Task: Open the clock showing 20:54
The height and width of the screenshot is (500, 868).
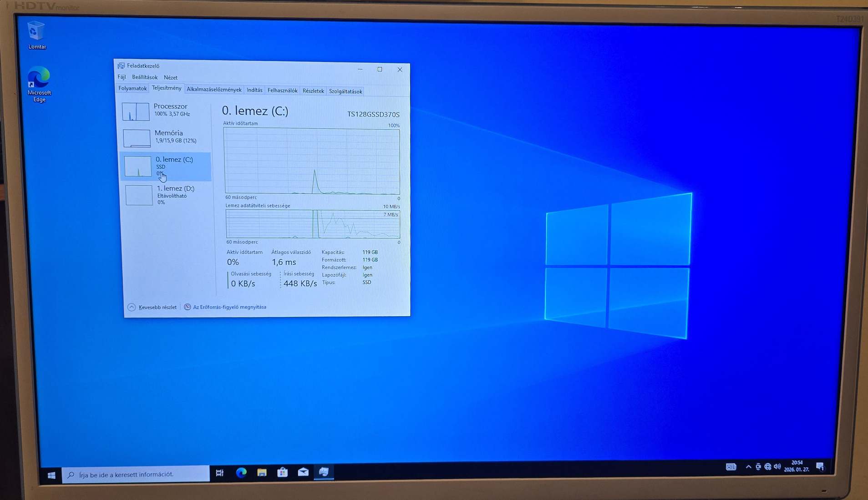Action: coord(797,466)
